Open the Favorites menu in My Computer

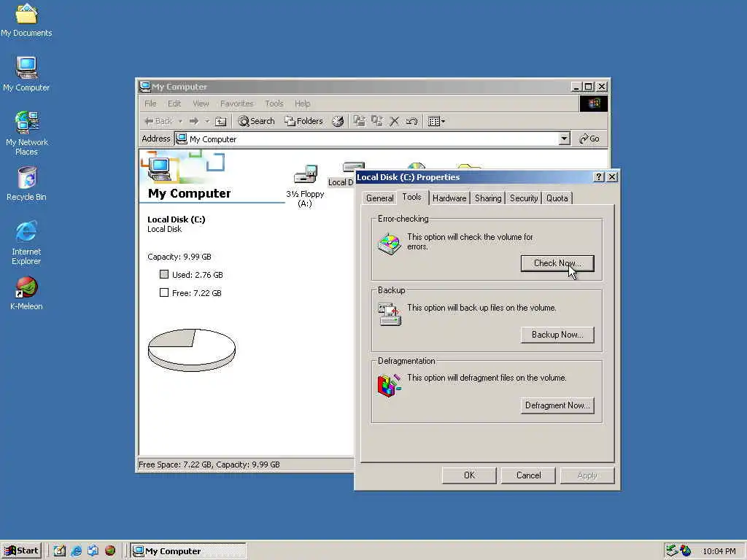click(236, 104)
